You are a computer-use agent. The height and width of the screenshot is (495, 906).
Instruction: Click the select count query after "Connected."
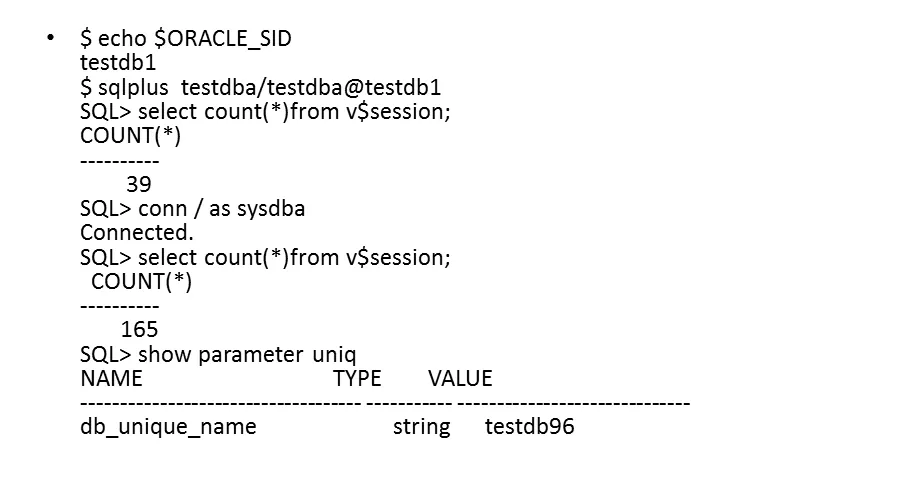pyautogui.click(x=265, y=257)
